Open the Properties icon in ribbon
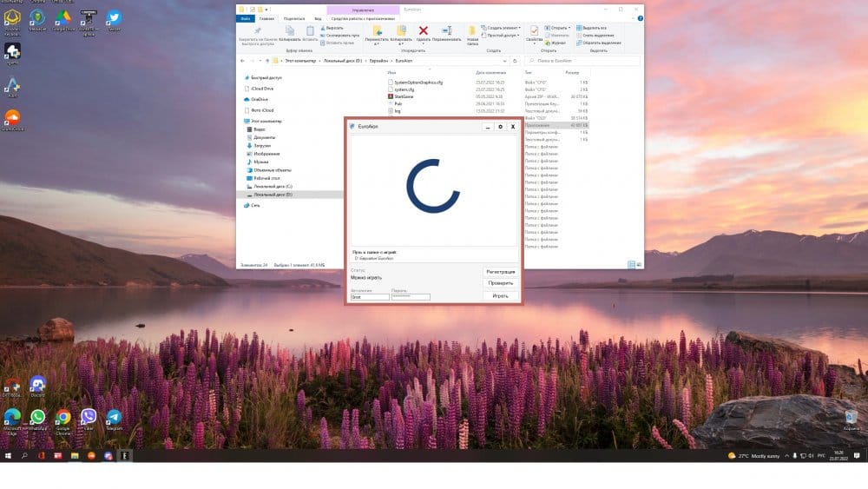 click(534, 31)
